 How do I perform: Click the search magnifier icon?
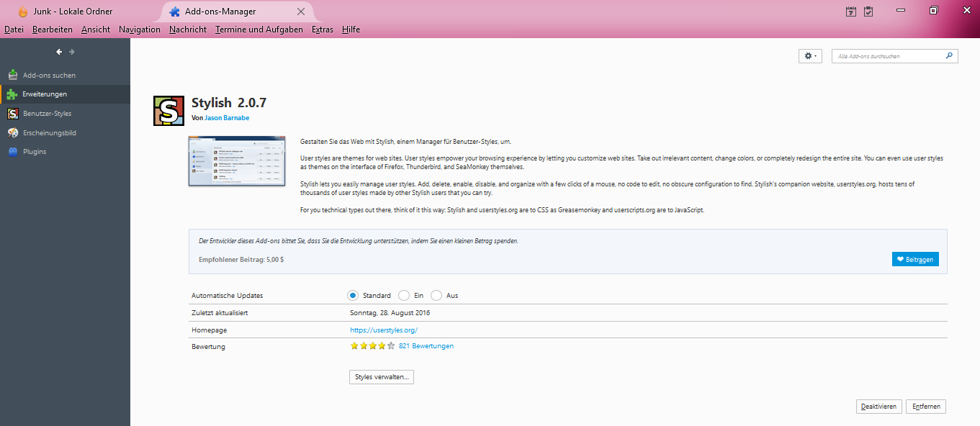point(949,55)
